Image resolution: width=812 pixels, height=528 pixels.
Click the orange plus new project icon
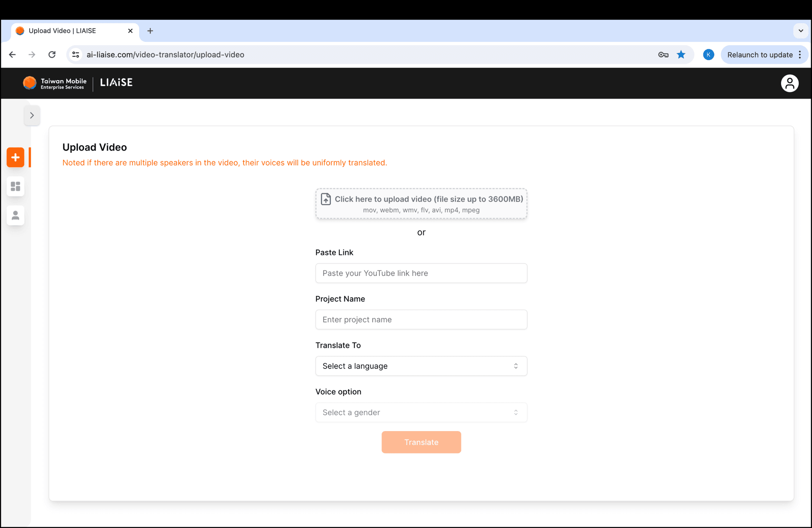(x=16, y=157)
